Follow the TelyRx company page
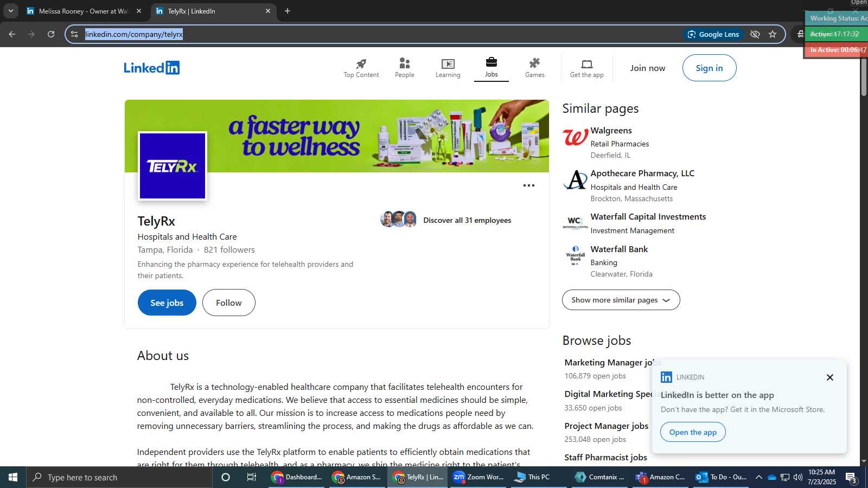This screenshot has height=488, width=868. click(x=228, y=303)
